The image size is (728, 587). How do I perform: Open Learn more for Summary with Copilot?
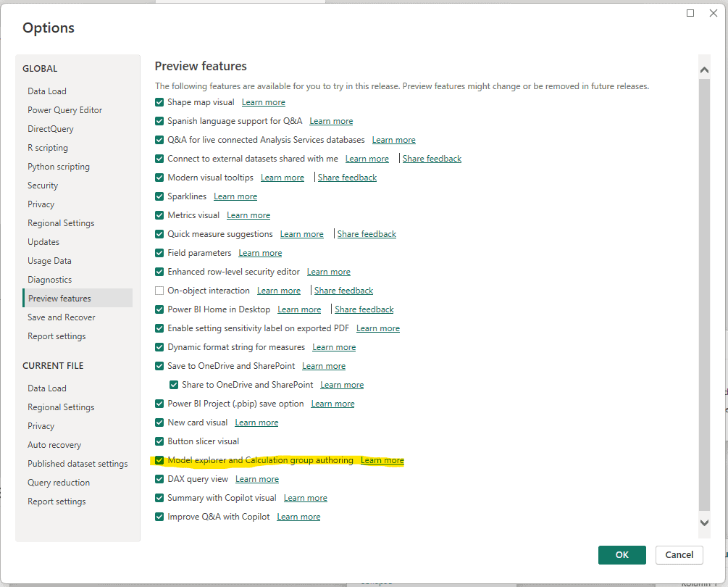[x=306, y=498]
